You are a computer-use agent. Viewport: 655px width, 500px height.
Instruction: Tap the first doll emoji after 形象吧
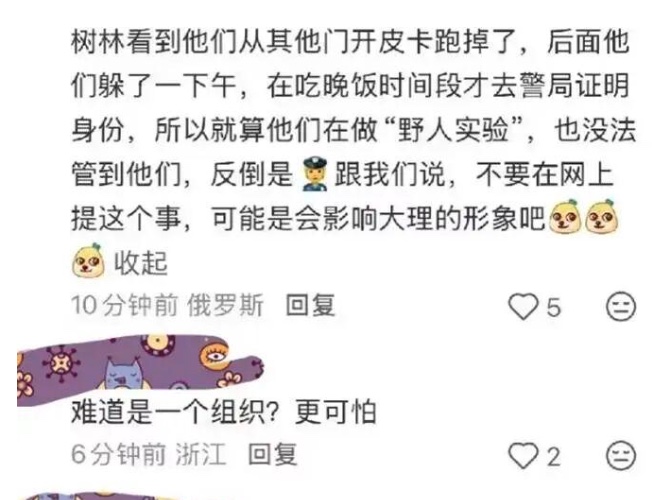point(565,216)
